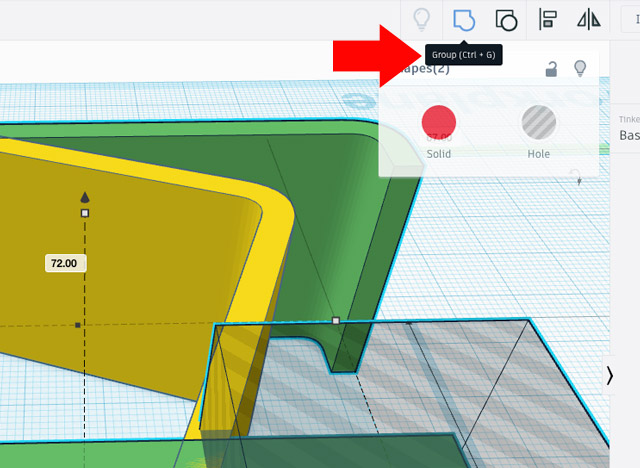Click the Ungroup icon in the toolbar

click(506, 19)
